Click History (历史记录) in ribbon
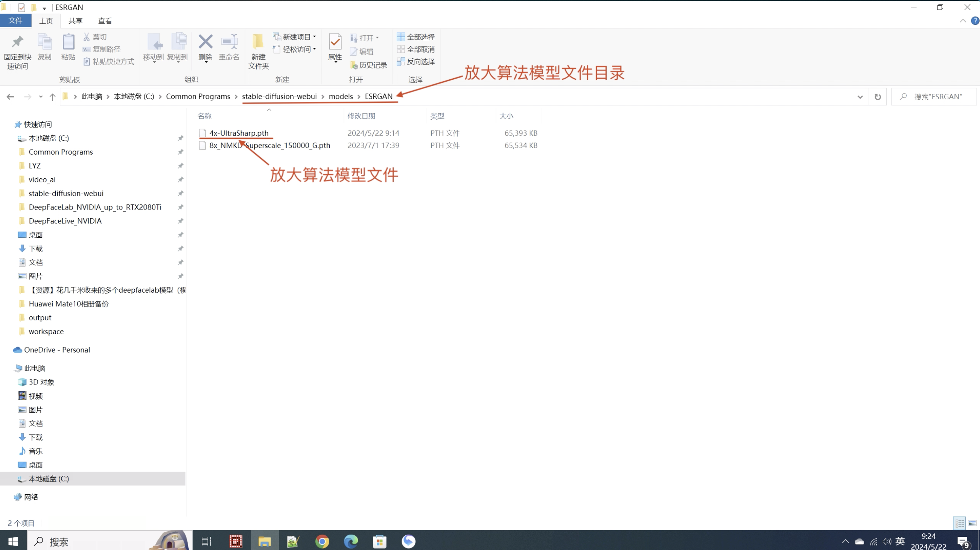 369,65
